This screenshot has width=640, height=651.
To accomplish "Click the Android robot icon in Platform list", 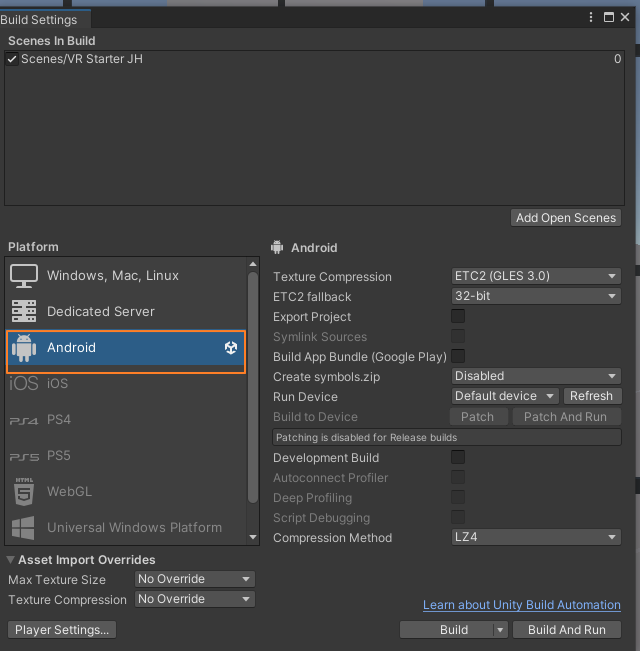I will pyautogui.click(x=24, y=348).
